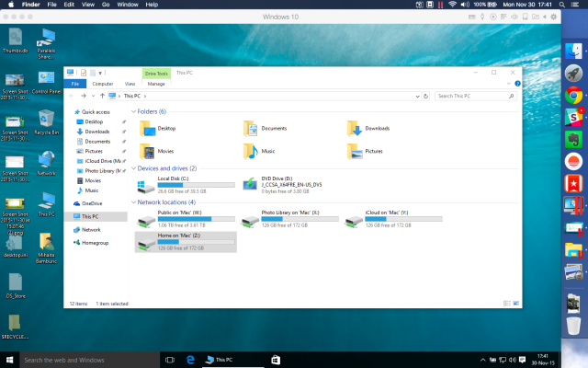Viewport: 588px width, 368px height.
Task: Select Public on 'Mac' (W:) network drive
Action: (x=186, y=219)
